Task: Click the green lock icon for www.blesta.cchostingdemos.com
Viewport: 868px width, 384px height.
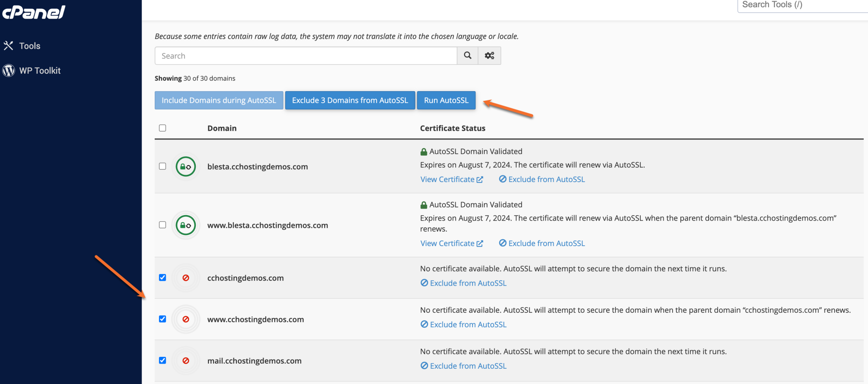Action: click(186, 225)
